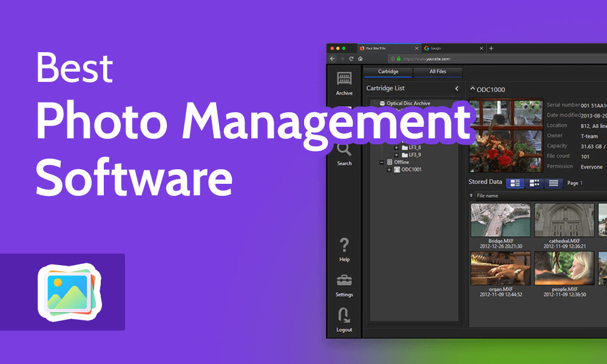Image resolution: width=607 pixels, height=364 pixels.
Task: Switch to the All Files tab
Action: click(438, 72)
